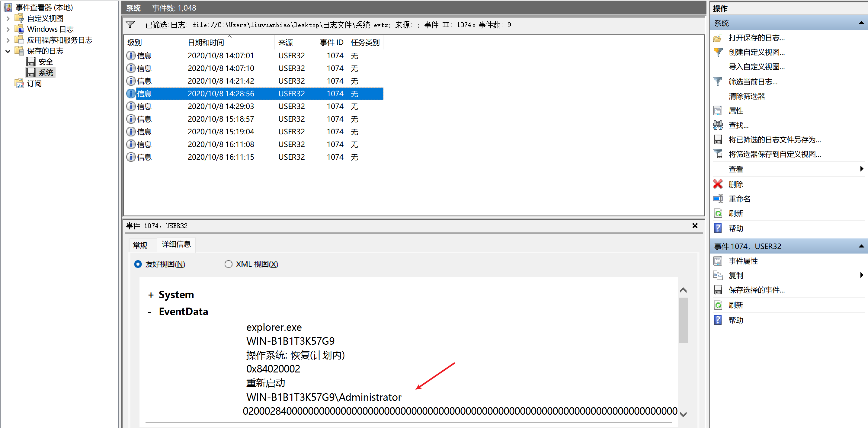Image resolution: width=868 pixels, height=428 pixels.
Task: Click the red X Delete icon
Action: pos(718,184)
